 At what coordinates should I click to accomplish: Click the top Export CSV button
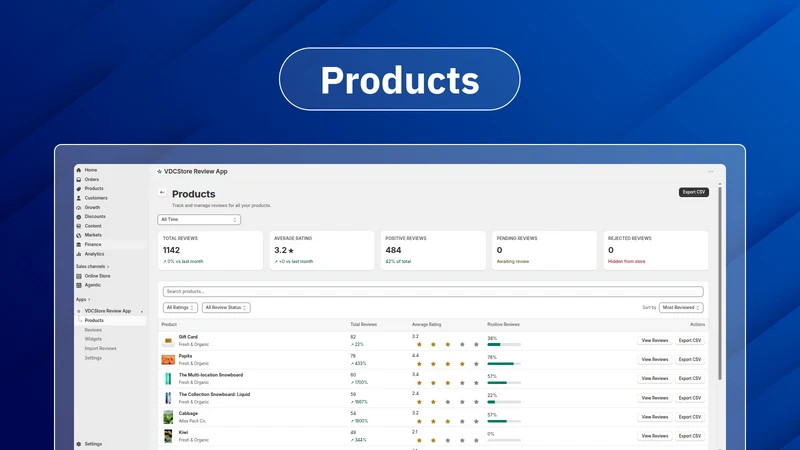pyautogui.click(x=693, y=192)
